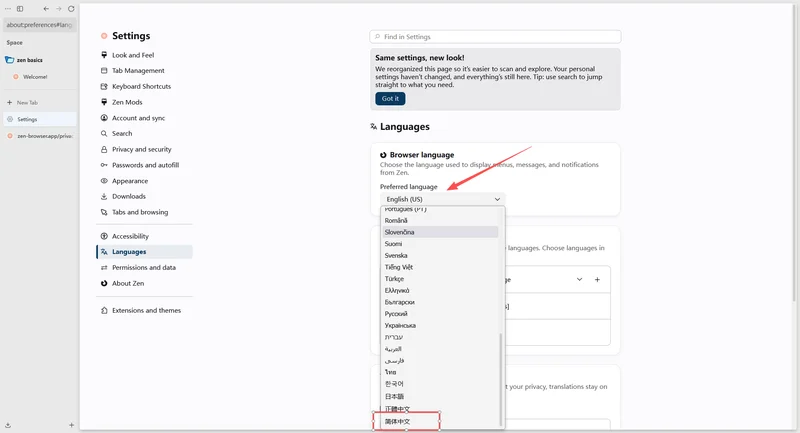Click the Passwords and autofill key icon

104,165
